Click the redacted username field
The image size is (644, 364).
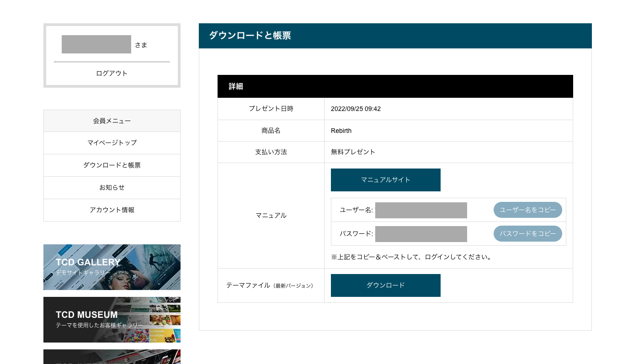421,210
